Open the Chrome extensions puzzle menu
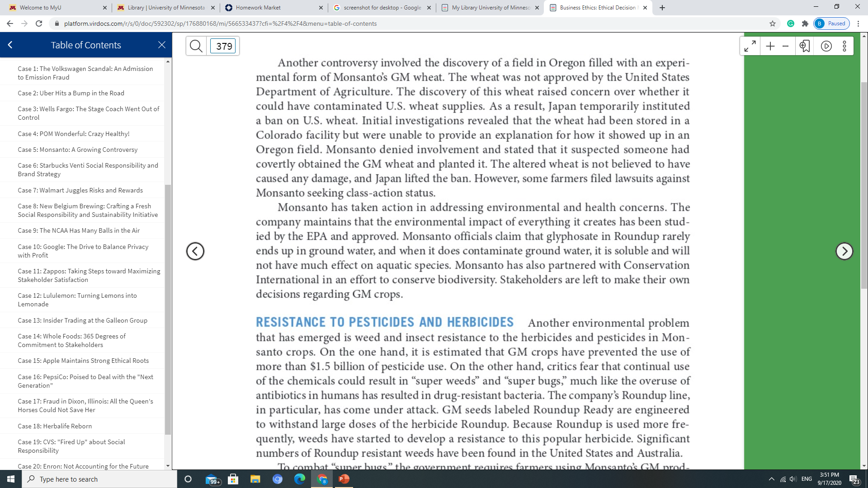The image size is (868, 488). 805,23
